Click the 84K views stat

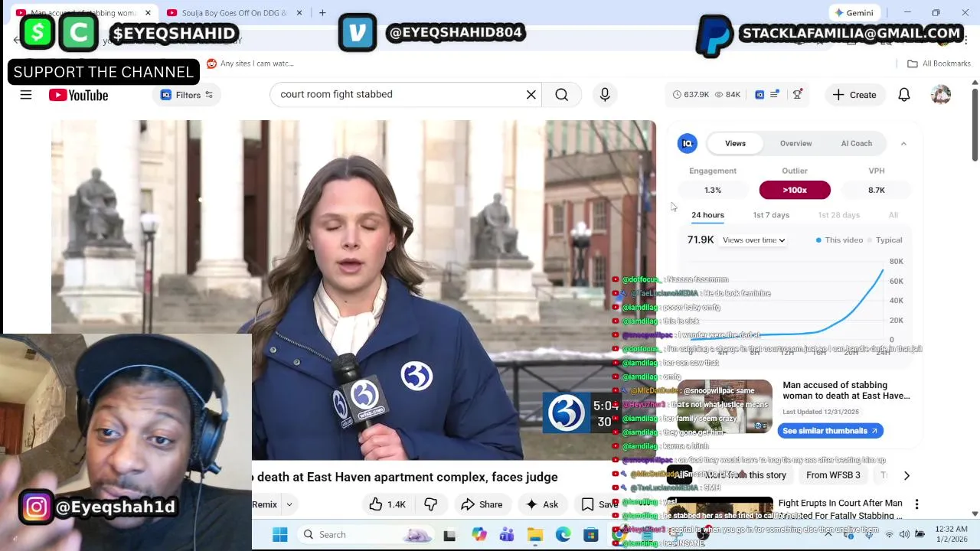(727, 94)
